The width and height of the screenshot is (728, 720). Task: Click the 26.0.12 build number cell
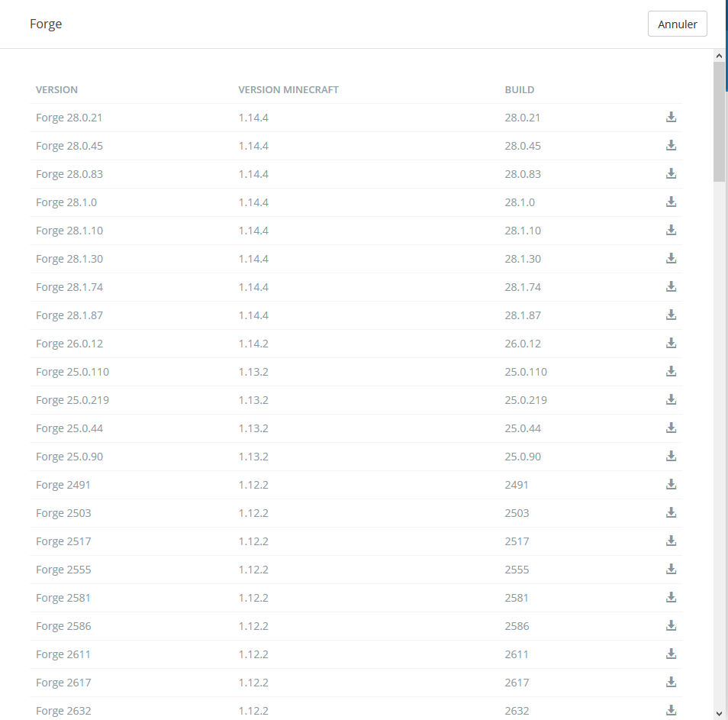523,344
